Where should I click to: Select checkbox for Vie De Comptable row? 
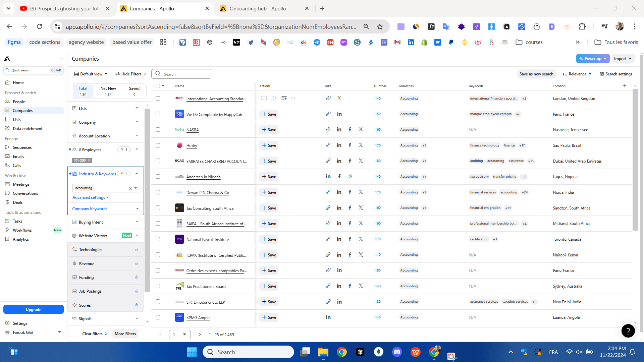click(158, 114)
